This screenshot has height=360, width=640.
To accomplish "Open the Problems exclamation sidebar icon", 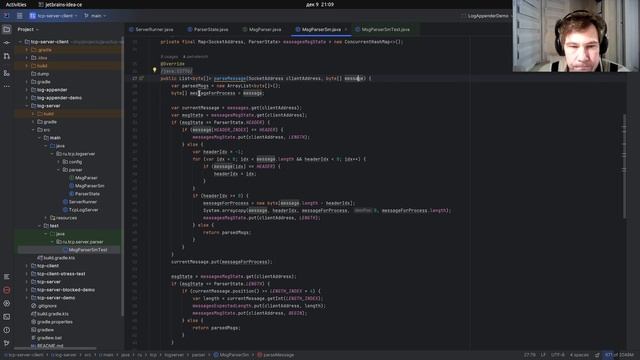I will (x=7, y=330).
